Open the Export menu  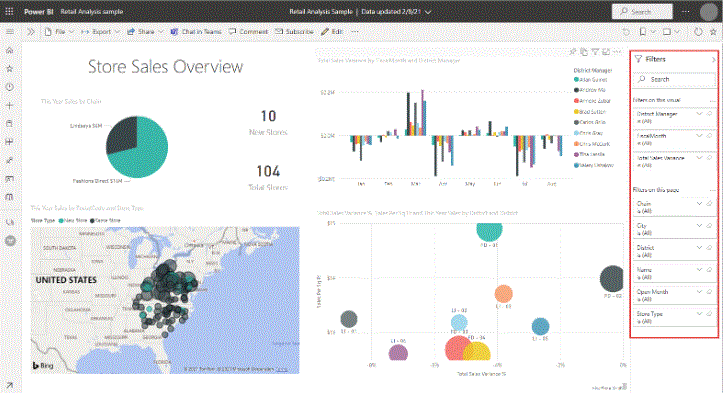pos(100,32)
